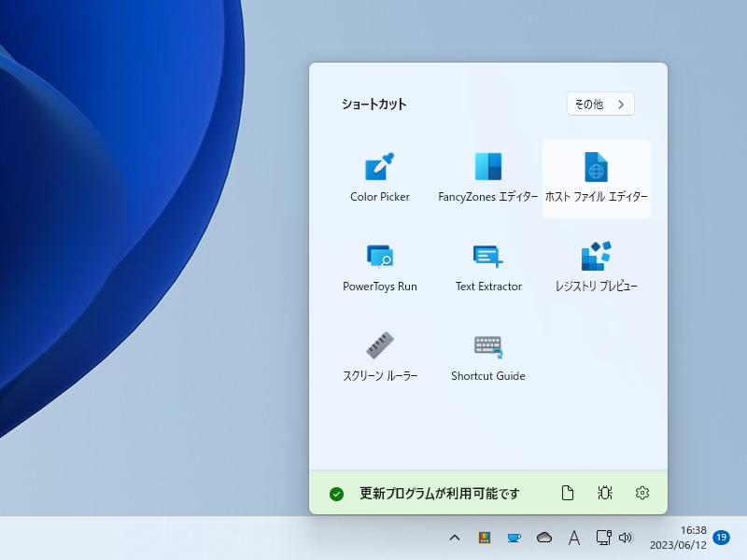Open レジストリ プレビュー tool
Viewport: 747px width, 560px height.
pos(596,268)
